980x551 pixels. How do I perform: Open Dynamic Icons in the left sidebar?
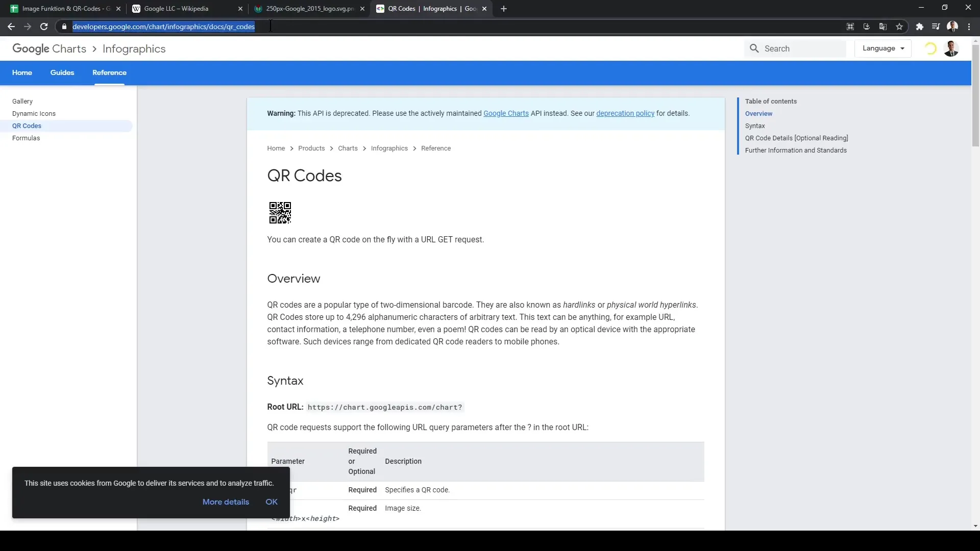pyautogui.click(x=34, y=114)
